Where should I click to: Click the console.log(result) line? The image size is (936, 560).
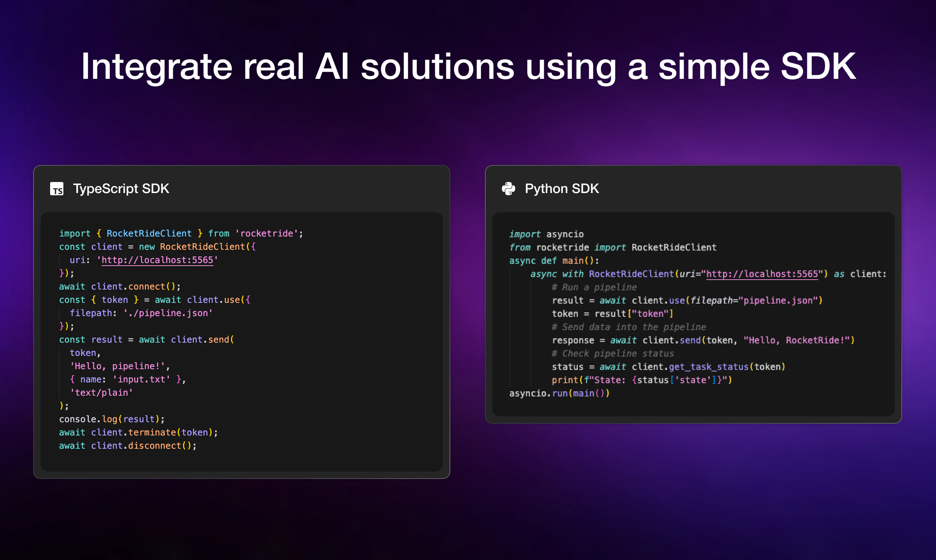(112, 419)
